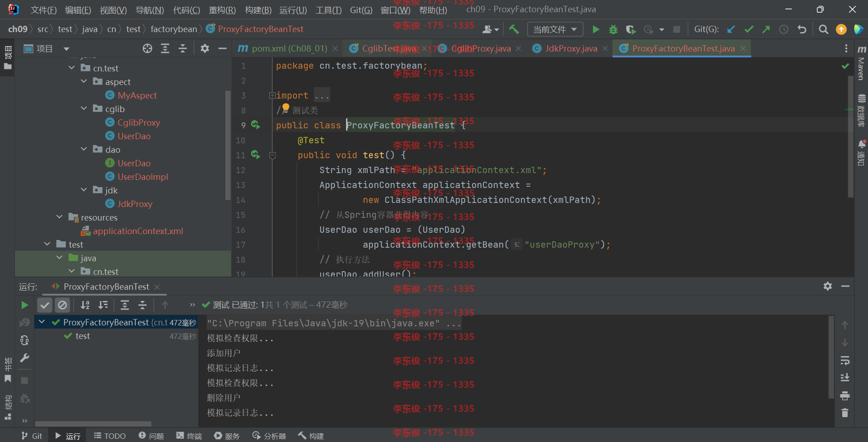Switch to JdkProxy.java tab
Screen dimensions: 868x442
pyautogui.click(x=571, y=48)
